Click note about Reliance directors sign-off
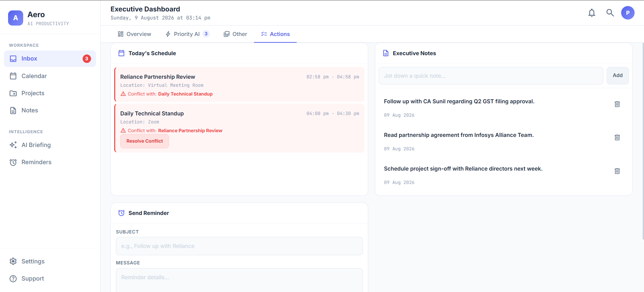The width and height of the screenshot is (644, 292). click(x=463, y=169)
